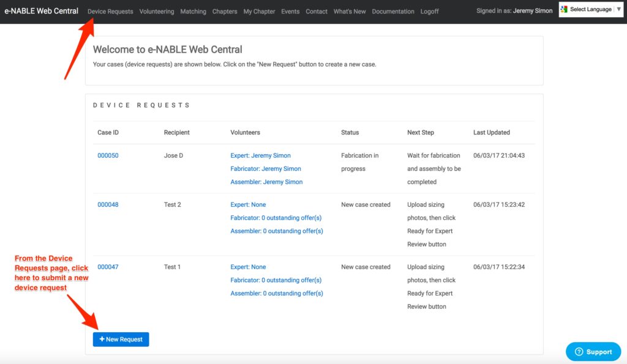The width and height of the screenshot is (627, 364).
Task: Click the Assembler: Jeremy Simon link
Action: (x=266, y=182)
